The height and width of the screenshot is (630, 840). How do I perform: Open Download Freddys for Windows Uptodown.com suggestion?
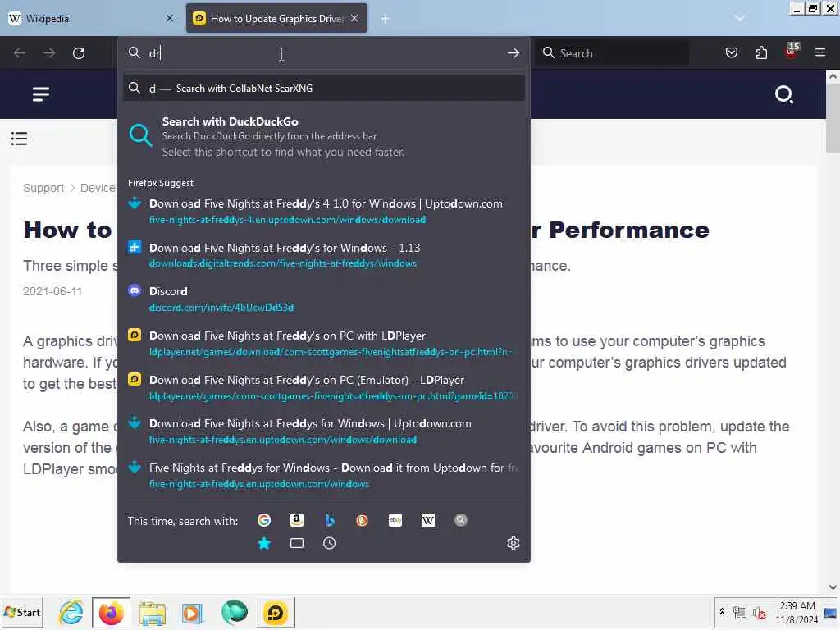tap(323, 431)
